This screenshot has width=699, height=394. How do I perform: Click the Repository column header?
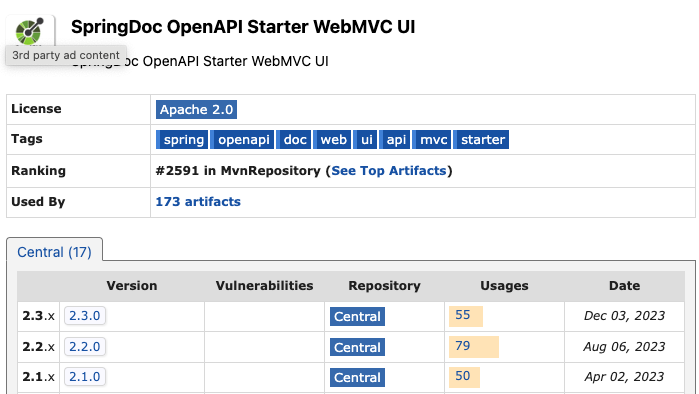384,286
